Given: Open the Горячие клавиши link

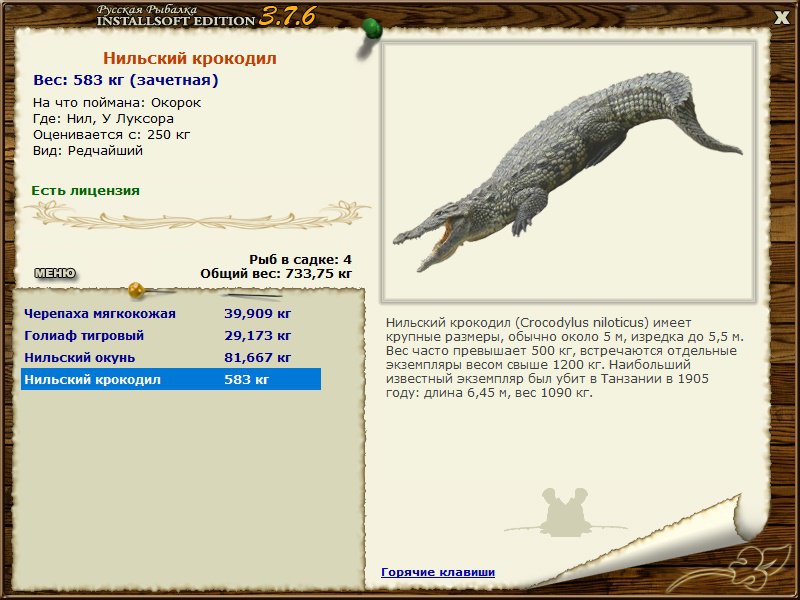Looking at the screenshot, I should pyautogui.click(x=438, y=572).
